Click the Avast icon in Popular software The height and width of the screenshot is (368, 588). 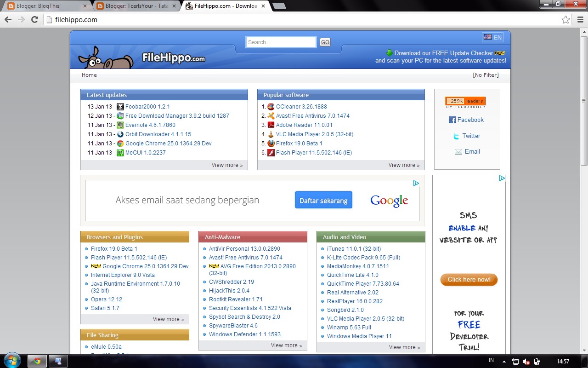(271, 116)
